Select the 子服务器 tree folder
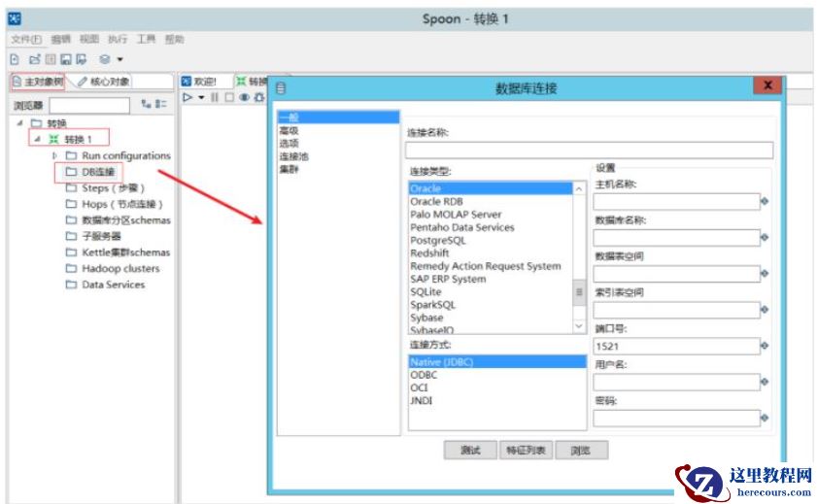 coord(93,236)
